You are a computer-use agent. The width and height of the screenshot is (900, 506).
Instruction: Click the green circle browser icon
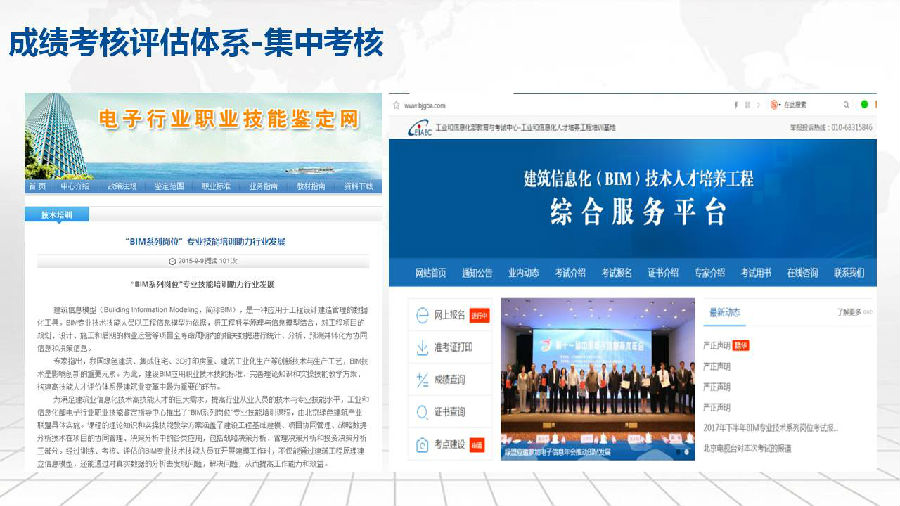pyautogui.click(x=864, y=104)
